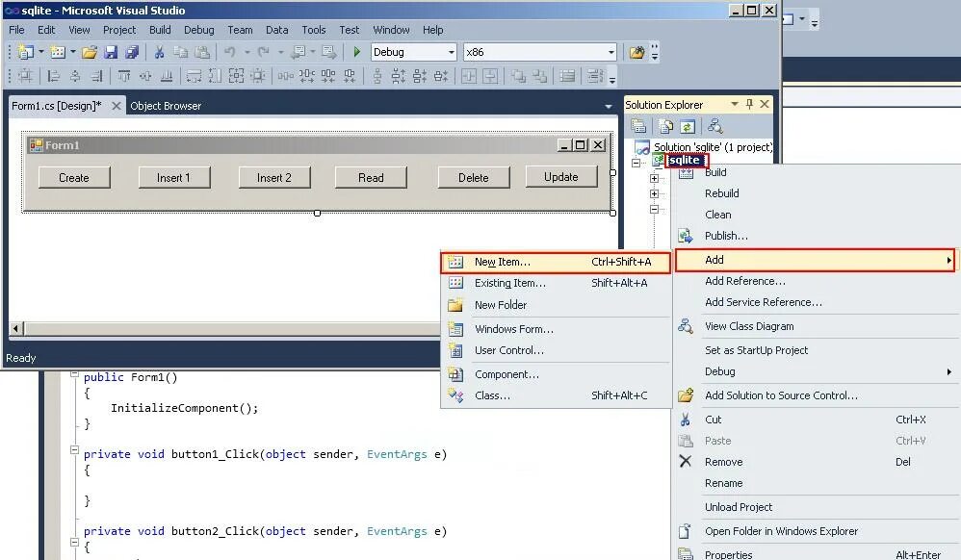Choose Open Folder in Windows Explorer
The width and height of the screenshot is (961, 560).
point(816,531)
